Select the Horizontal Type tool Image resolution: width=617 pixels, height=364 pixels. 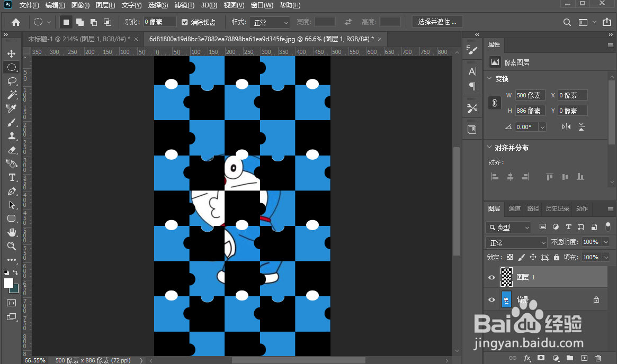tap(12, 177)
